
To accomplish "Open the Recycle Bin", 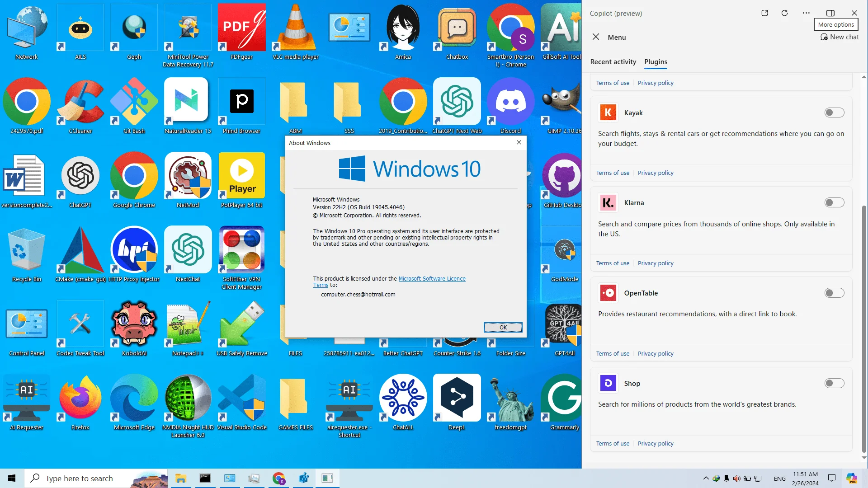I will pyautogui.click(x=27, y=254).
